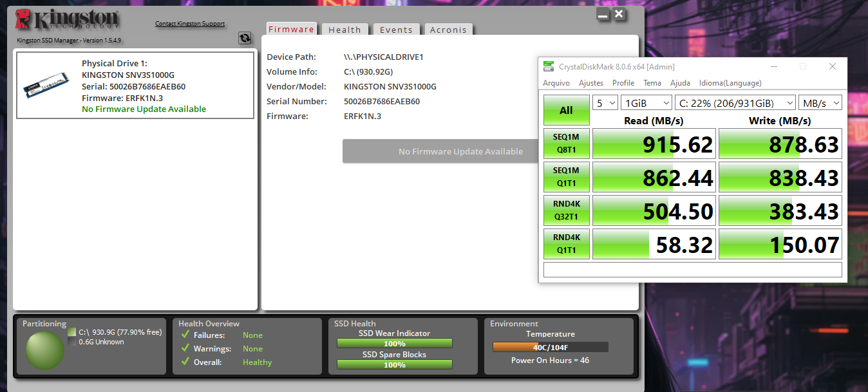
Task: Start the SEQ1M Q8T1 test
Action: (x=566, y=144)
